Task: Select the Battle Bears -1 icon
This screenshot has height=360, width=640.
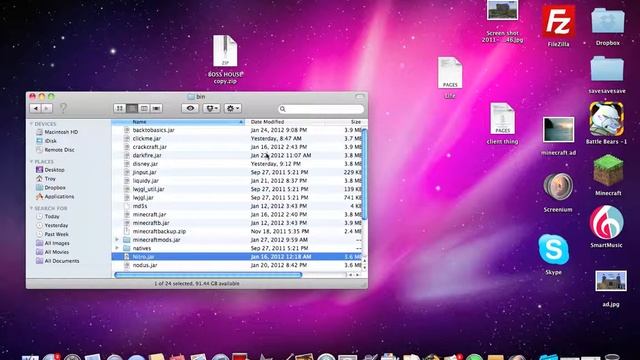Action: (607, 123)
